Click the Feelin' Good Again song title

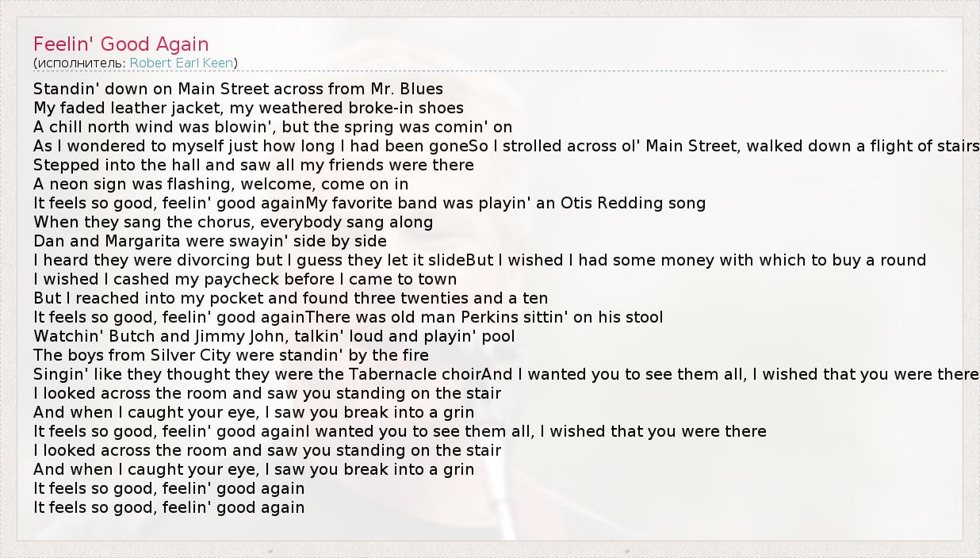[x=121, y=44]
